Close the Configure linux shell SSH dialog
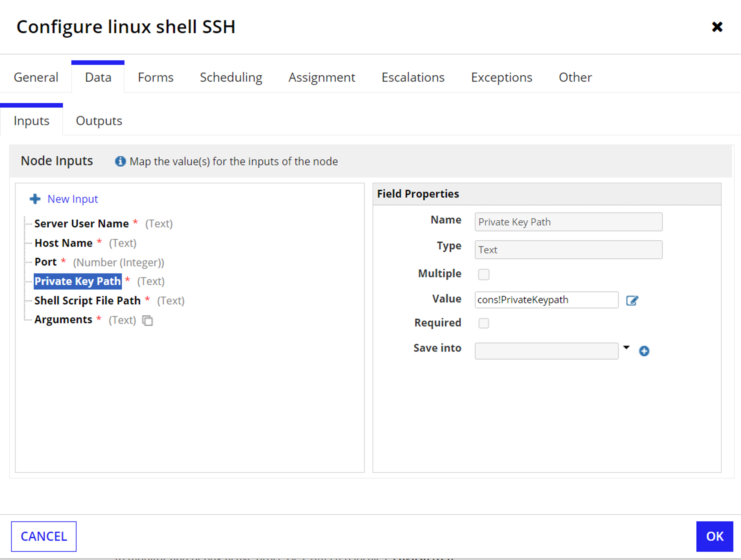The width and height of the screenshot is (741, 560). coord(717,27)
